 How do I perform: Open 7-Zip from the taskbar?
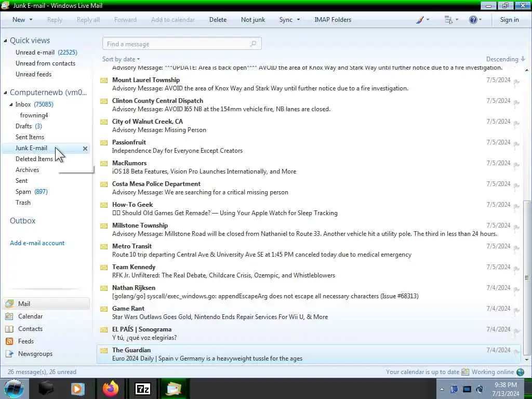(x=143, y=389)
